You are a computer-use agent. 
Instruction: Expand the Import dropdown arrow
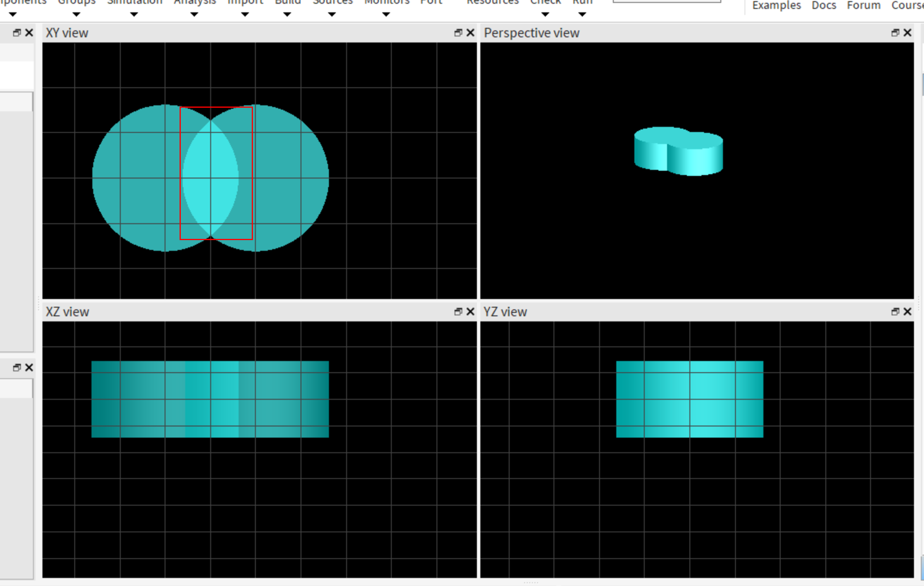coord(245,15)
